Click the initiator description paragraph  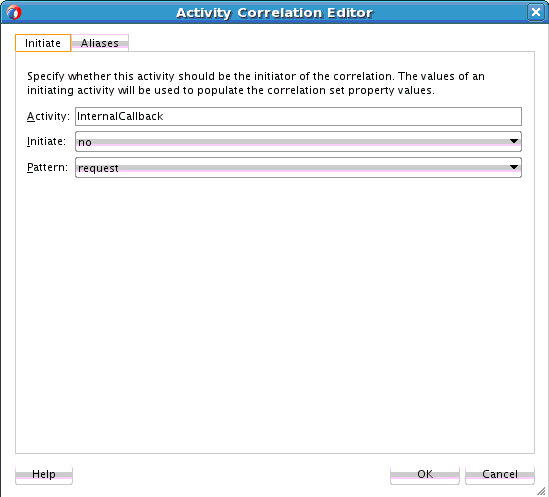tap(256, 83)
